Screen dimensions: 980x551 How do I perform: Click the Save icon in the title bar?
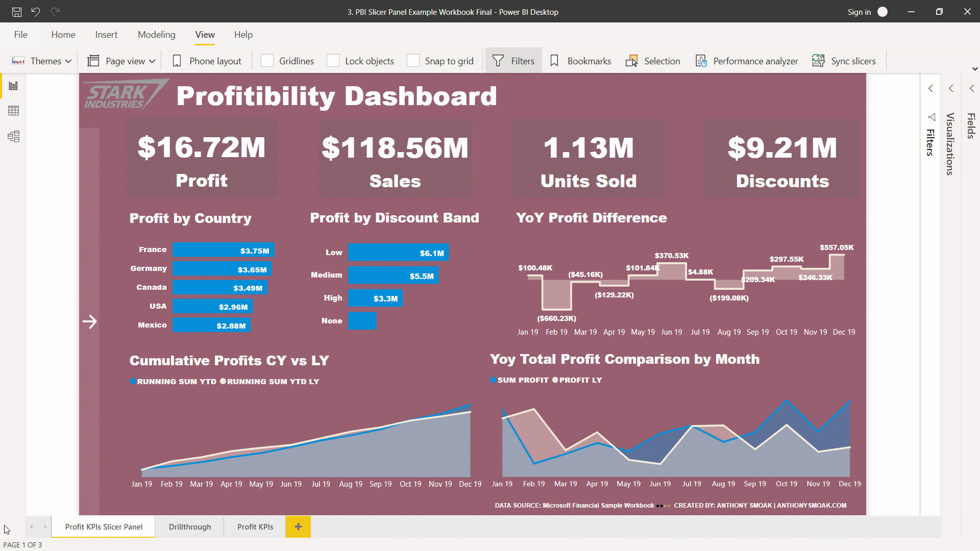point(16,12)
